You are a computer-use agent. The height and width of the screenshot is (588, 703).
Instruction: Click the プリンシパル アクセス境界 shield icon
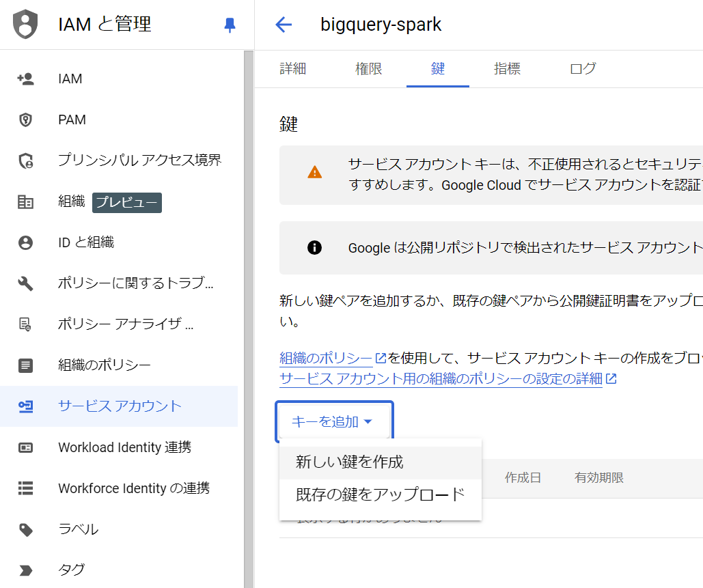(25, 161)
